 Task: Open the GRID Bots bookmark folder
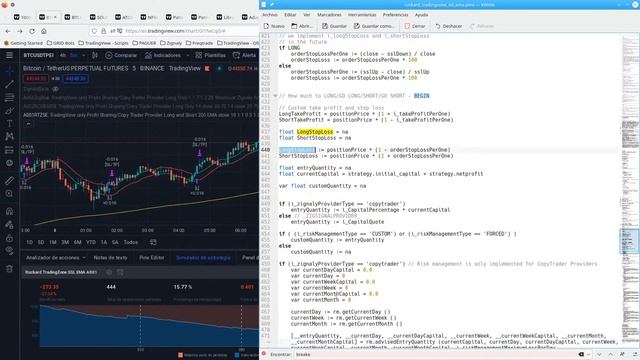pyautogui.click(x=61, y=43)
